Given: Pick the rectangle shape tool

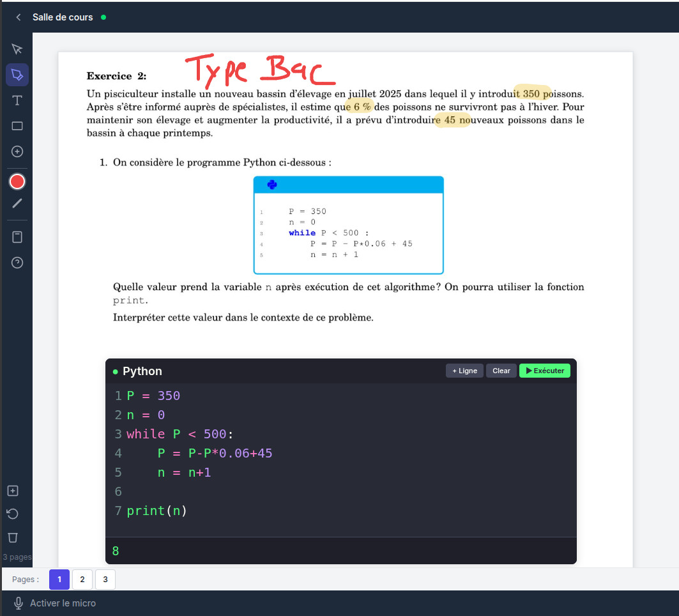Looking at the screenshot, I should [17, 126].
